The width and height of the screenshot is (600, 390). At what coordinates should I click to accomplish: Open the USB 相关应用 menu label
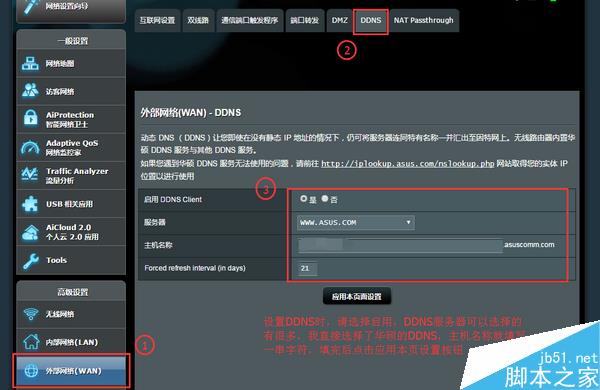pos(69,204)
